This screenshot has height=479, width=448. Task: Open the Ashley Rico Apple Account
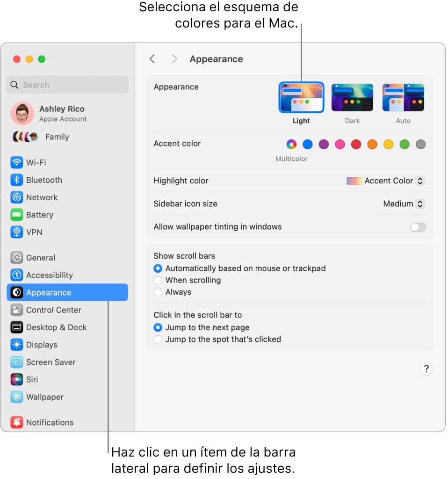62,113
